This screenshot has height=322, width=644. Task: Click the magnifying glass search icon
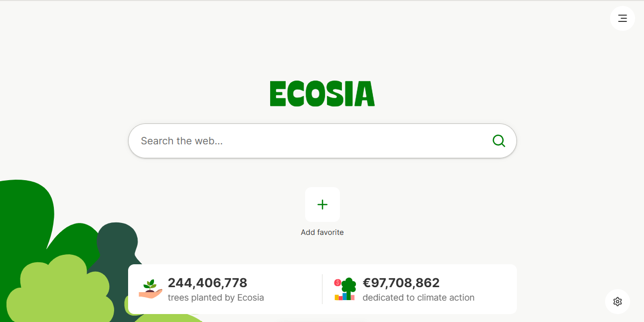[498, 141]
